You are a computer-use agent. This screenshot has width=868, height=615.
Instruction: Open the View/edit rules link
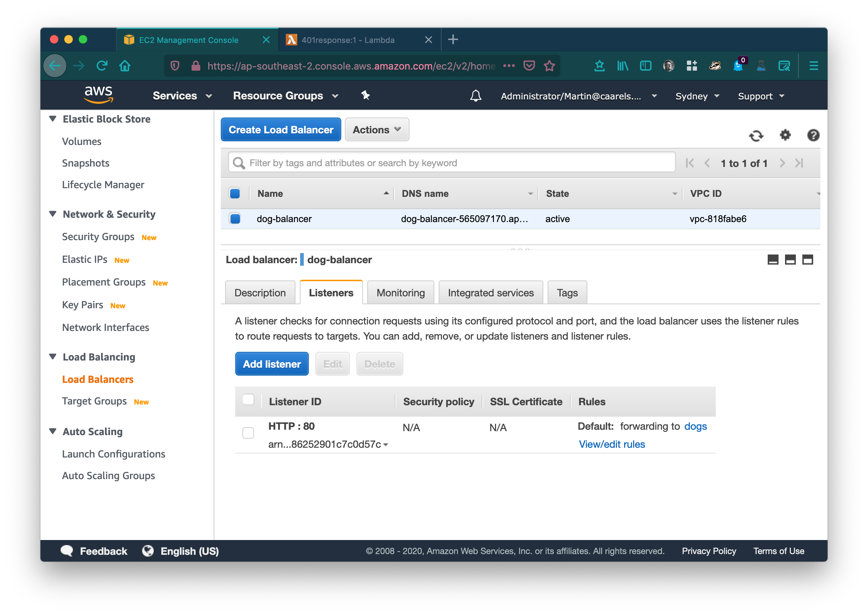pyautogui.click(x=611, y=444)
